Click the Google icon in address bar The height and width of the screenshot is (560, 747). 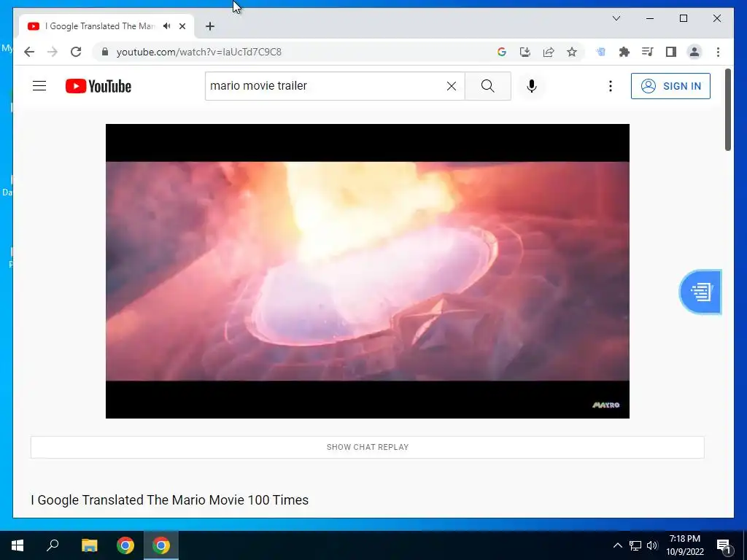pos(502,52)
